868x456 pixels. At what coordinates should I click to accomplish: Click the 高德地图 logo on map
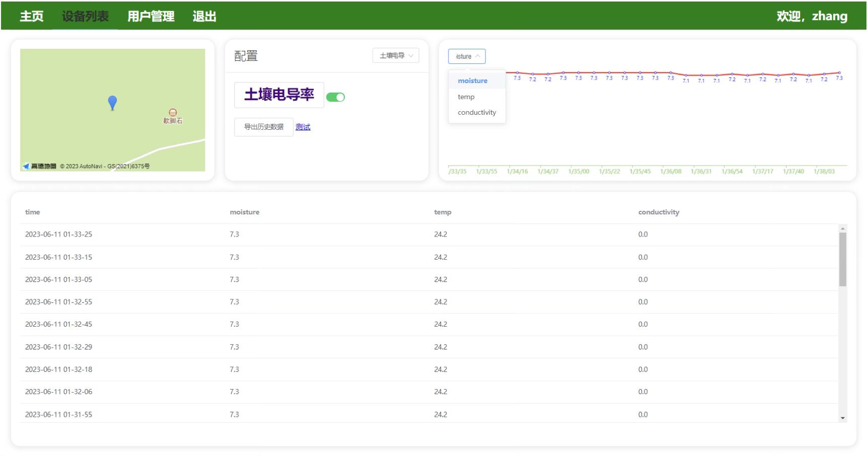[x=40, y=166]
